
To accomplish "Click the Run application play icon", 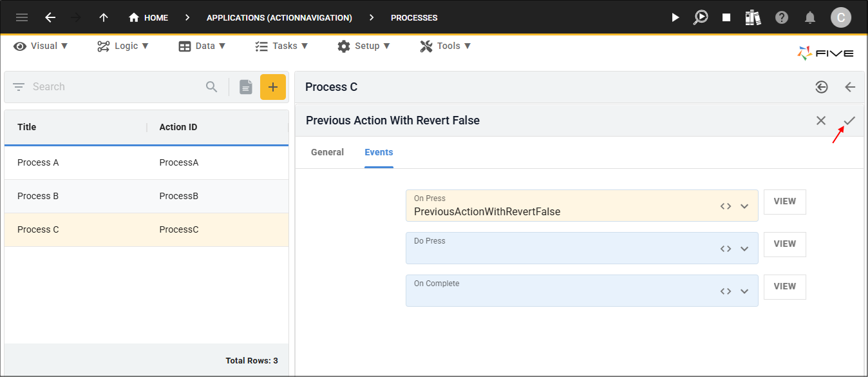I will coord(675,17).
